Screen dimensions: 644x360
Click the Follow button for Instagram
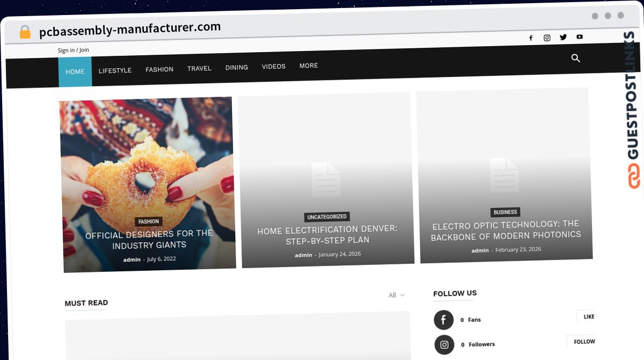click(x=584, y=341)
